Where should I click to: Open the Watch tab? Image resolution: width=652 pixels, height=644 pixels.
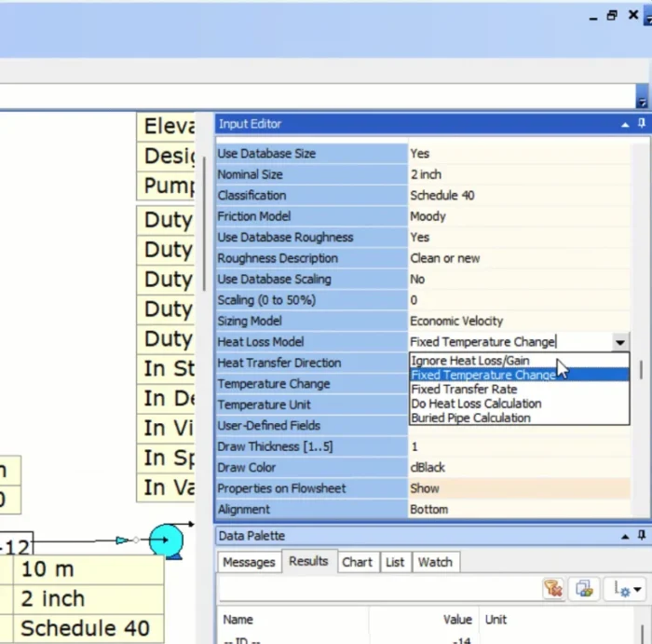tap(435, 562)
